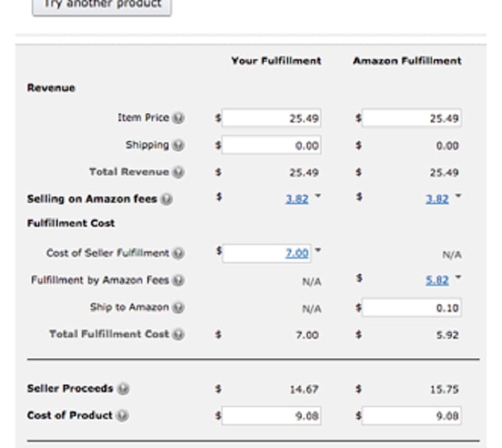Click the Amazon Fulfillment column header

[x=408, y=61]
